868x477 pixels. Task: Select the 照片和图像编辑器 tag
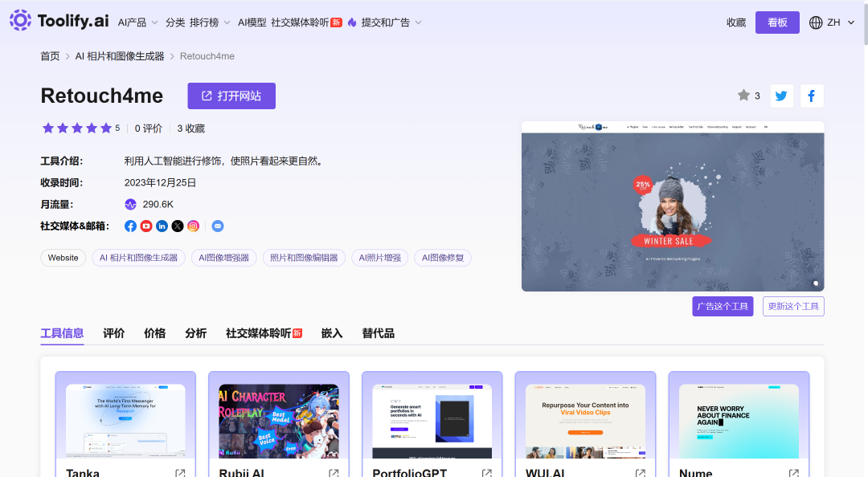[304, 258]
